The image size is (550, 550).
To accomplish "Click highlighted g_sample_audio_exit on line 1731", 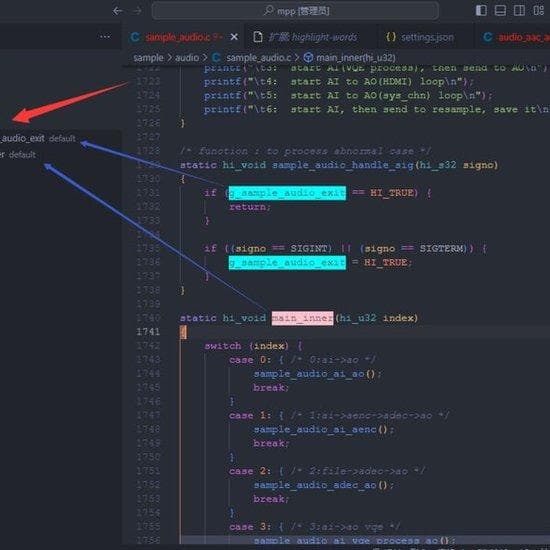I will point(287,193).
